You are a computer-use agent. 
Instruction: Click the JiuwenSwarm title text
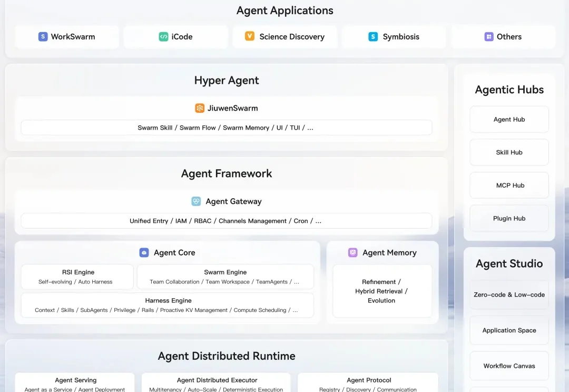pos(233,108)
